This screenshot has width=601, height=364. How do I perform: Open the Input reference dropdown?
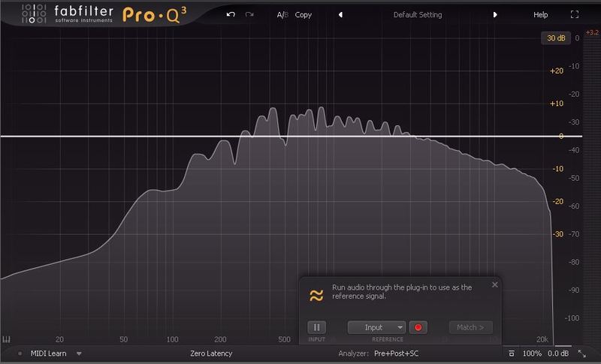[376, 327]
